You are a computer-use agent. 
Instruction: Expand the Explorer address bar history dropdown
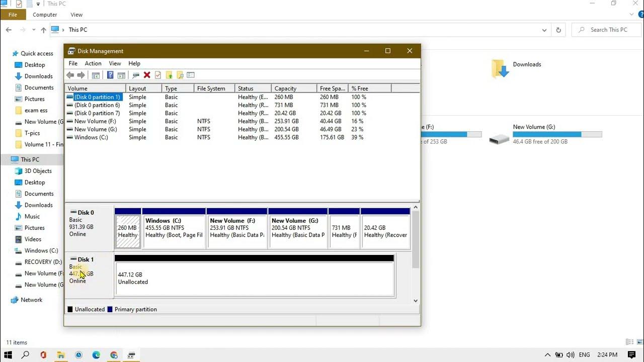pyautogui.click(x=544, y=30)
